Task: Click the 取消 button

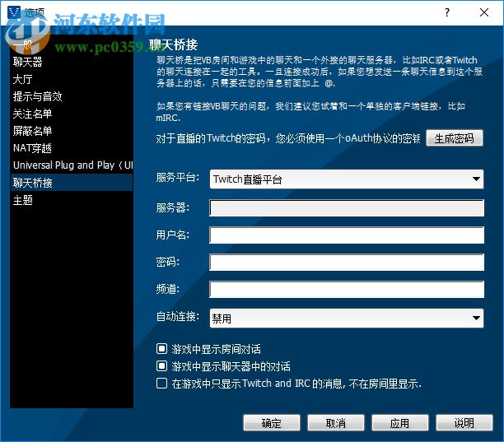Action: pos(336,423)
